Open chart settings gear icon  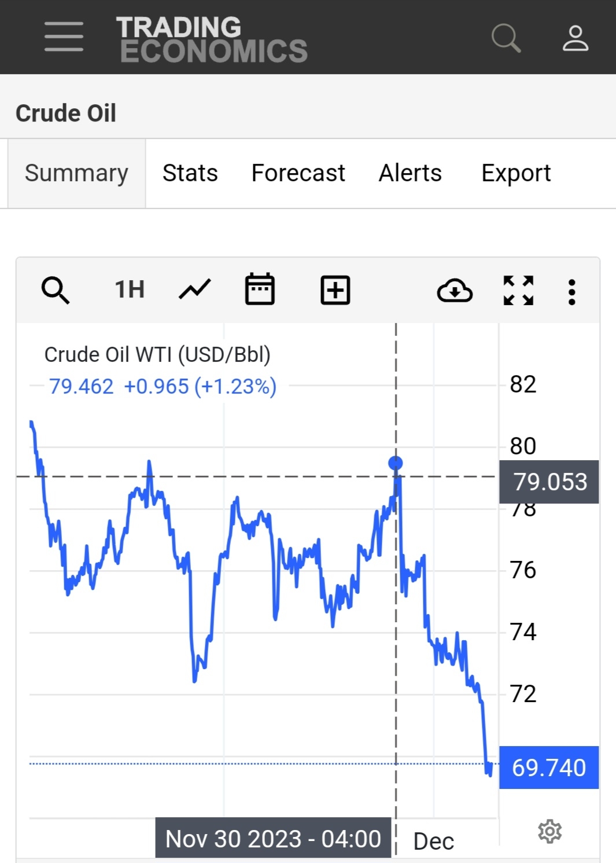[x=549, y=831]
